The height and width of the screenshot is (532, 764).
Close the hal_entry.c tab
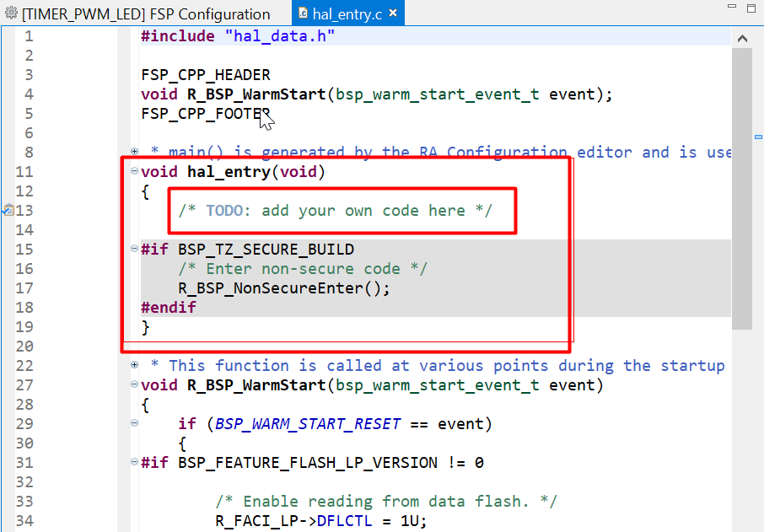(394, 13)
